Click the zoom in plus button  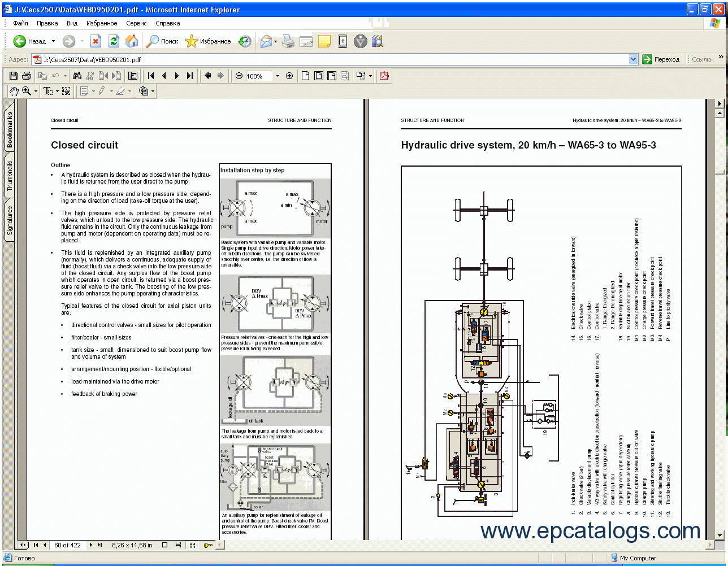coord(289,76)
